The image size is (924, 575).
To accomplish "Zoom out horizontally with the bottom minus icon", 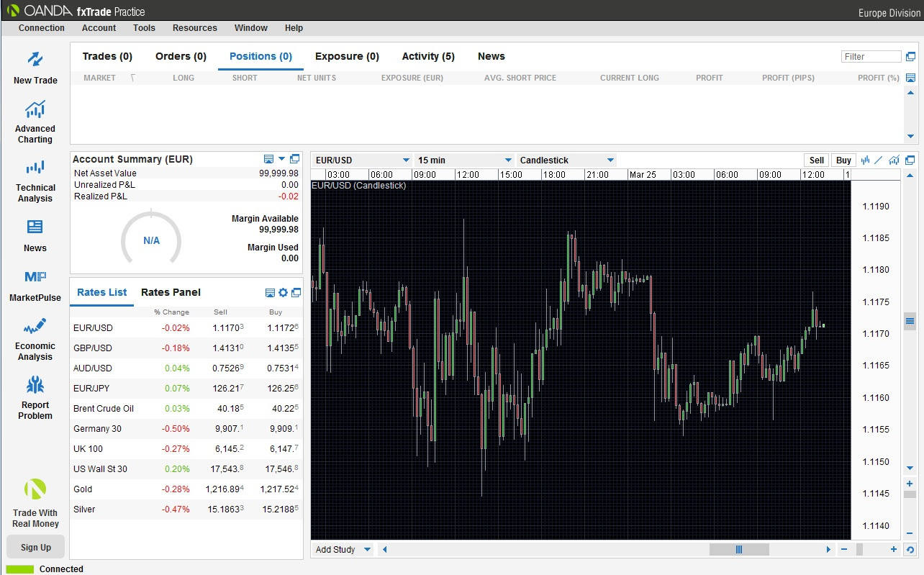I will tap(844, 550).
